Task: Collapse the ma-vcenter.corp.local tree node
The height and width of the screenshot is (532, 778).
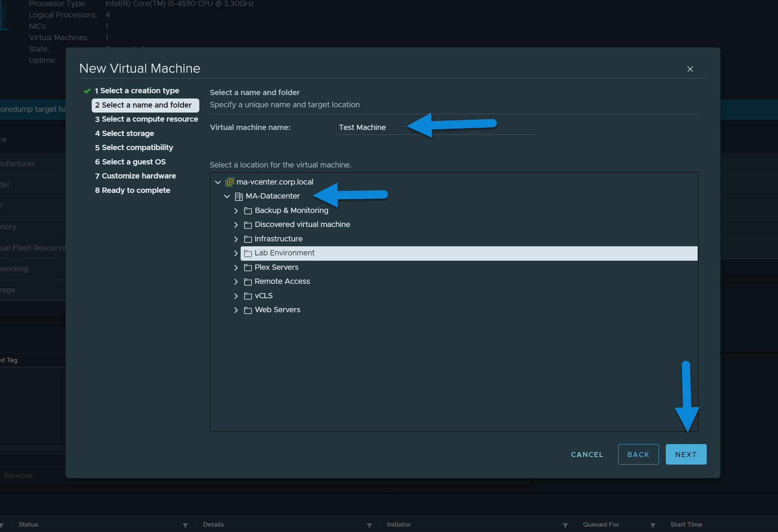Action: click(x=218, y=182)
